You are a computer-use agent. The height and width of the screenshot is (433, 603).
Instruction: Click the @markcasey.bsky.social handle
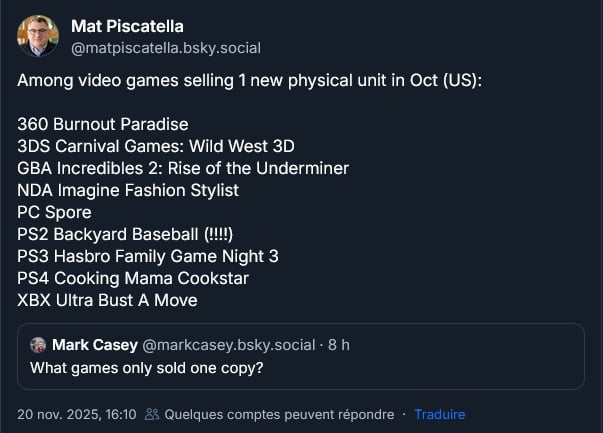[228, 345]
